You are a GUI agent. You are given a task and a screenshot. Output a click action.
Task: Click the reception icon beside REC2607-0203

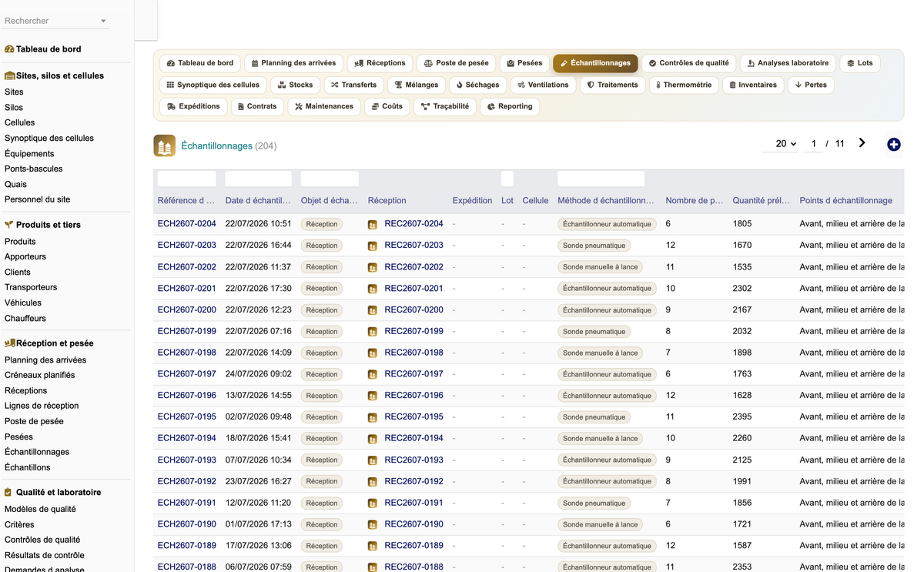[x=373, y=246]
